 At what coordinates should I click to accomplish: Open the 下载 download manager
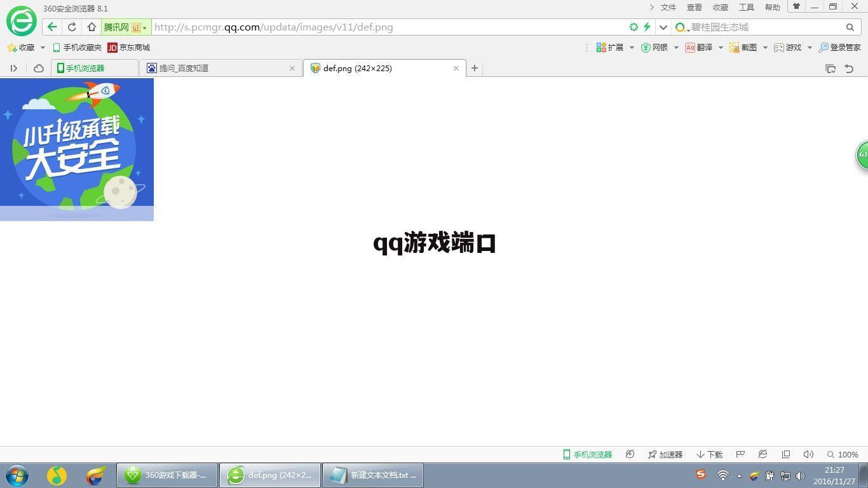710,454
